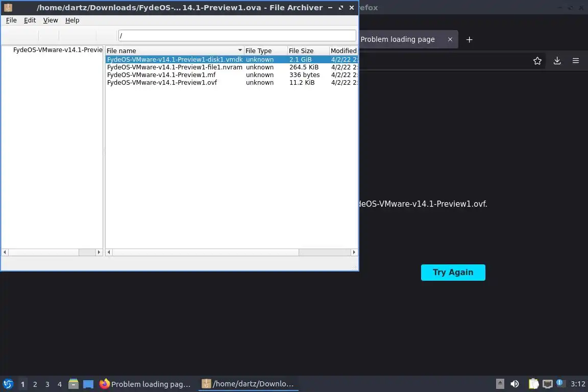Image resolution: width=588 pixels, height=392 pixels.
Task: Open a new Firefox tab with plus
Action: click(x=469, y=39)
